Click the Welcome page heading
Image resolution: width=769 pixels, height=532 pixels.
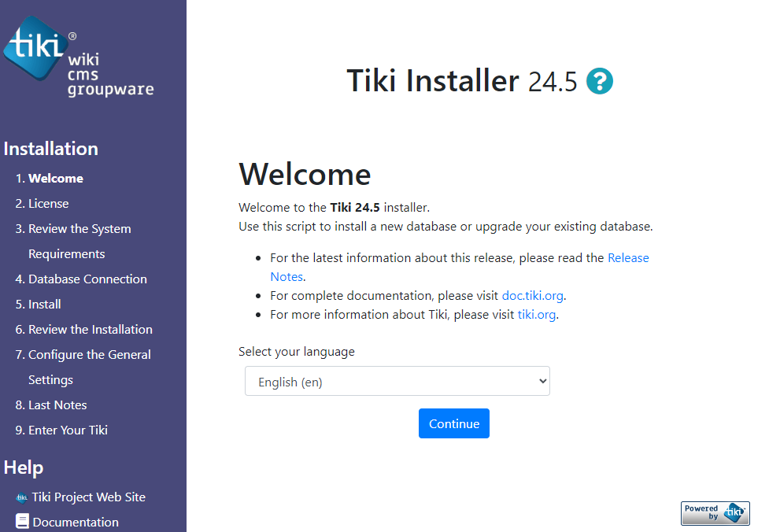pyautogui.click(x=305, y=175)
